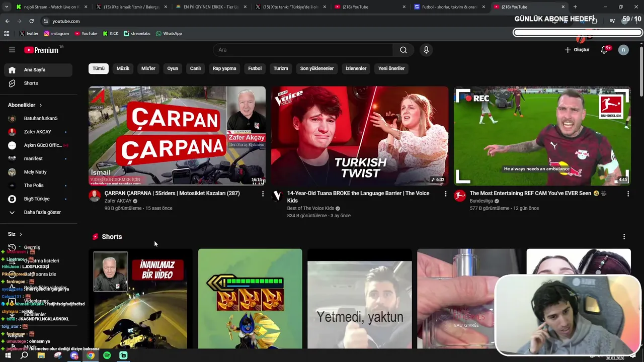Click the YouTube Premium logo
644x362 pixels.
[41, 50]
